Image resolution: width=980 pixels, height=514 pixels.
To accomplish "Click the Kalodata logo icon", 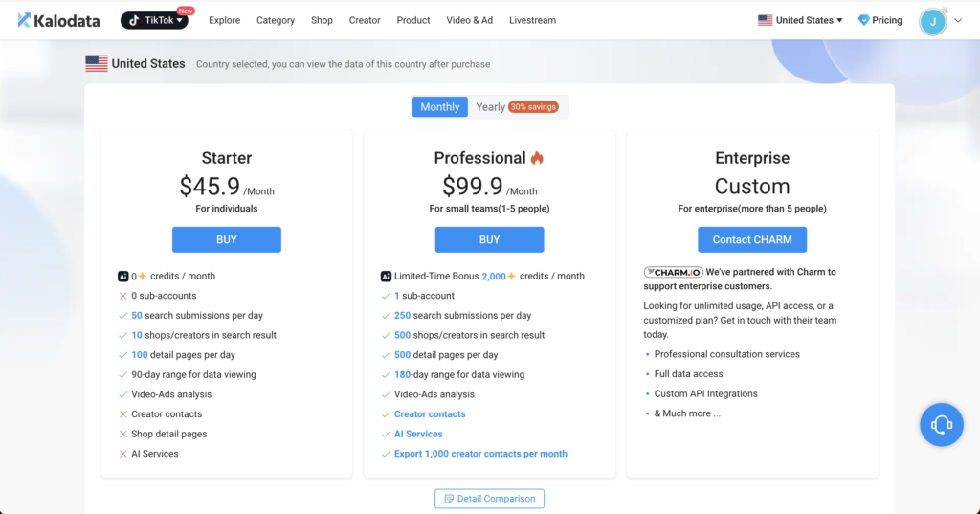I will coord(24,20).
